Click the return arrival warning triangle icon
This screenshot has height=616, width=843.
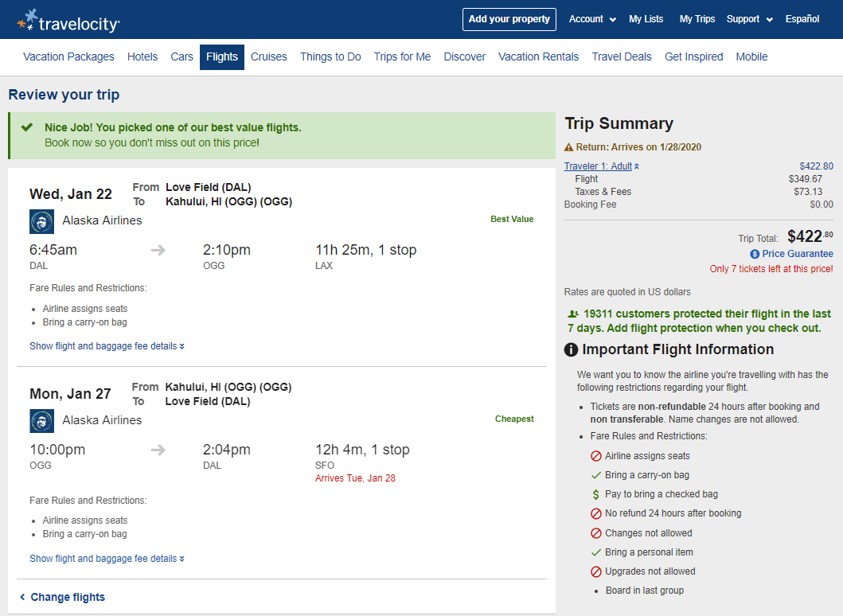(x=568, y=146)
